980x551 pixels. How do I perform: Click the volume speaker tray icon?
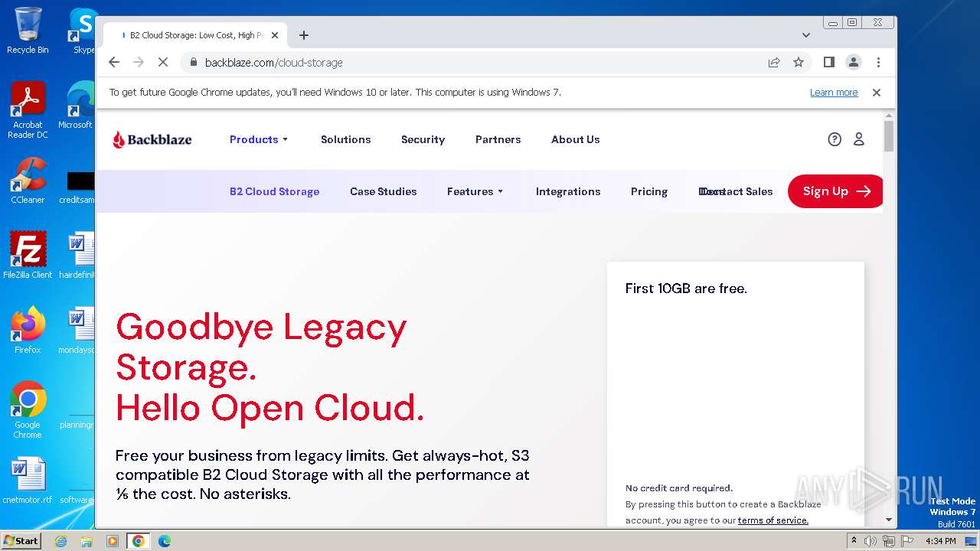[x=871, y=541]
